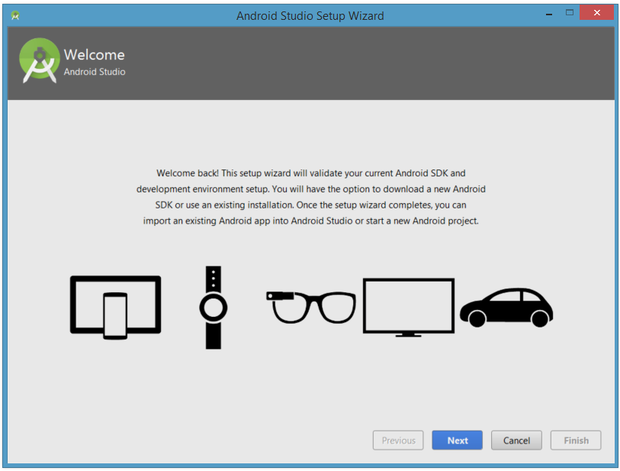Click the greyed-out Previous button

pos(398,440)
